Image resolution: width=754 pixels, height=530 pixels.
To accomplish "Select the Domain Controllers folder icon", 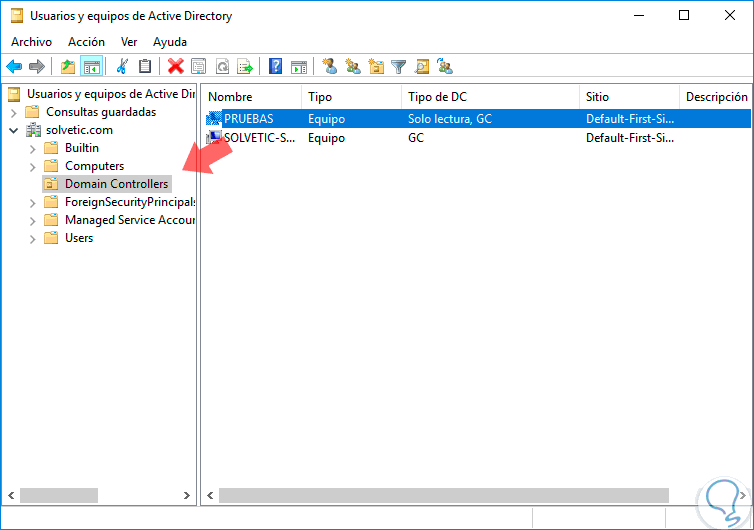I will click(51, 184).
